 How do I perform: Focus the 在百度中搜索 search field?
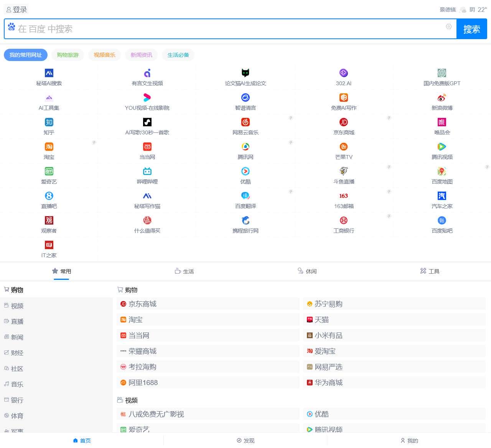[230, 29]
